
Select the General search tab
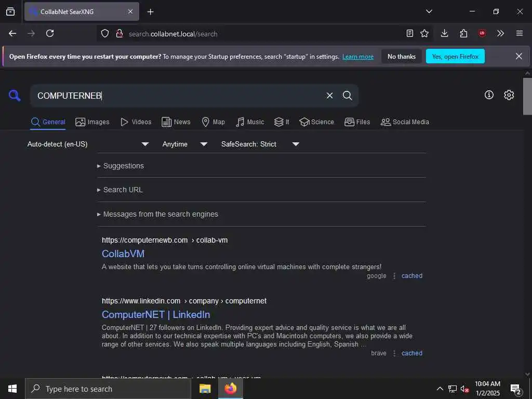pyautogui.click(x=48, y=122)
